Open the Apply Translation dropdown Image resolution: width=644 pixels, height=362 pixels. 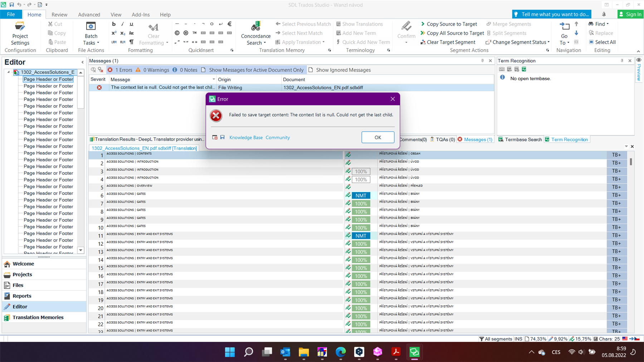[x=323, y=42]
